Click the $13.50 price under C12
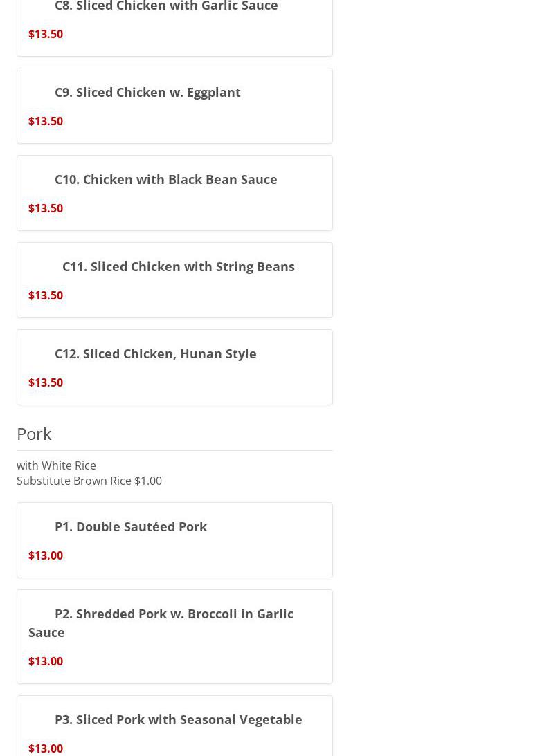Viewport: 533px width, 756px height. (x=46, y=382)
